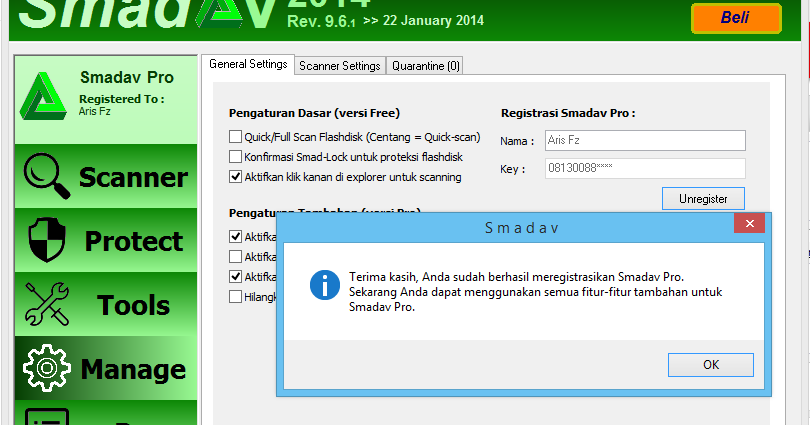Click the 'Smadav Pro' sidebar title text
Screen dimensions: 810x425
[127, 77]
